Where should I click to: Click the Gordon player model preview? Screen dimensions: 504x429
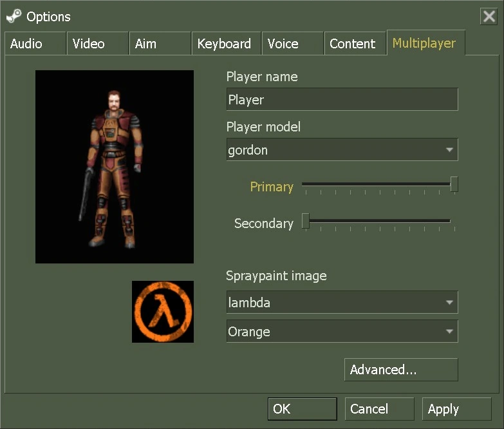click(115, 167)
